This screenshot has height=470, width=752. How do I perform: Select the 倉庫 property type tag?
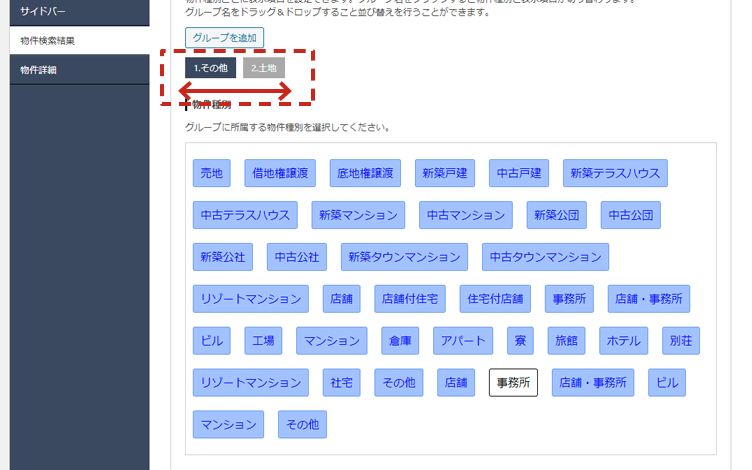pos(398,341)
